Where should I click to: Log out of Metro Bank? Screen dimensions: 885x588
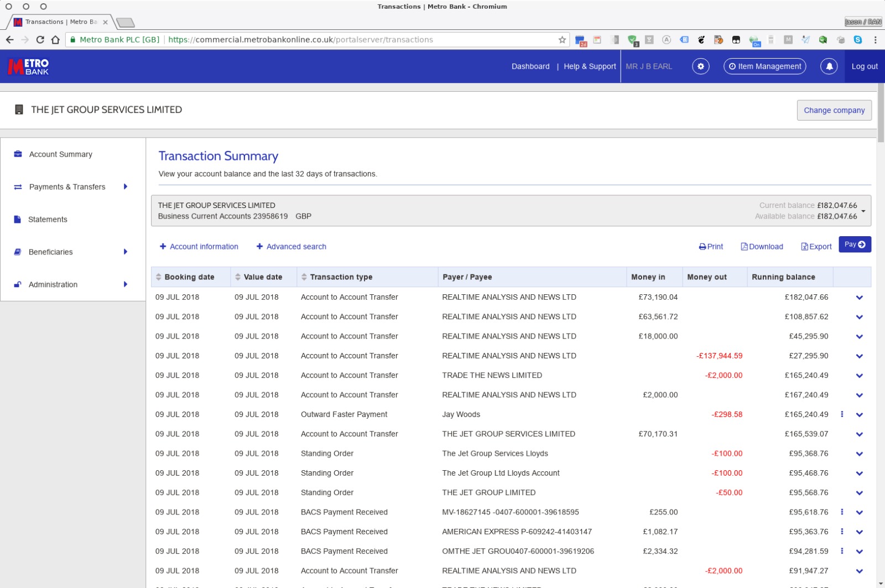[865, 66]
